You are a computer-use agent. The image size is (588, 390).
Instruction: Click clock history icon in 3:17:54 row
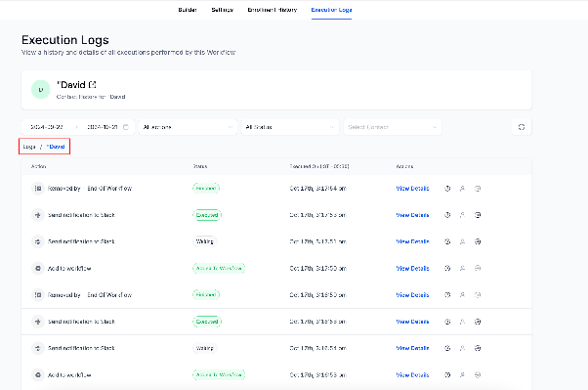click(x=447, y=189)
